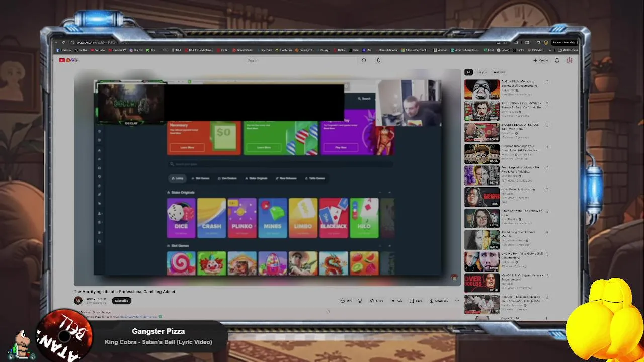Open options menu for Resident Evil video
This screenshot has width=644, height=362.
547,104
